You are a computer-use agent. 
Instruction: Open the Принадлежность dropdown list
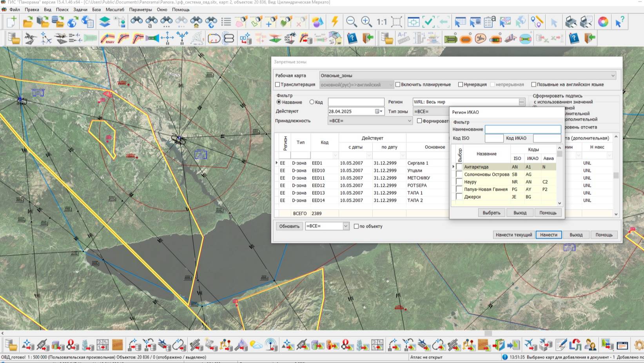click(409, 121)
